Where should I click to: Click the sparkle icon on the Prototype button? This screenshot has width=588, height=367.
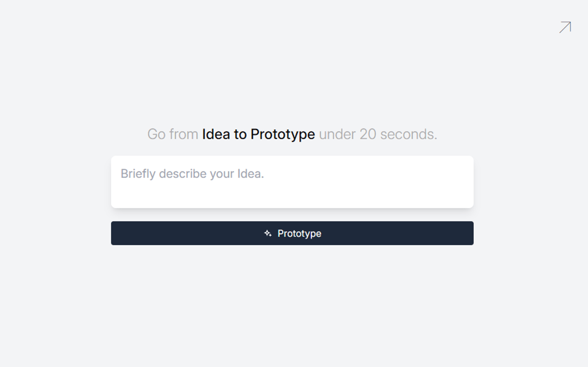[x=268, y=233]
